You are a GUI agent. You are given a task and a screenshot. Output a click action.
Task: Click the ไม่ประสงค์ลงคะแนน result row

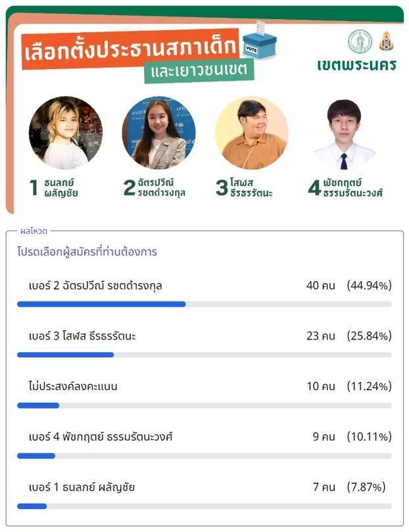pyautogui.click(x=204, y=394)
